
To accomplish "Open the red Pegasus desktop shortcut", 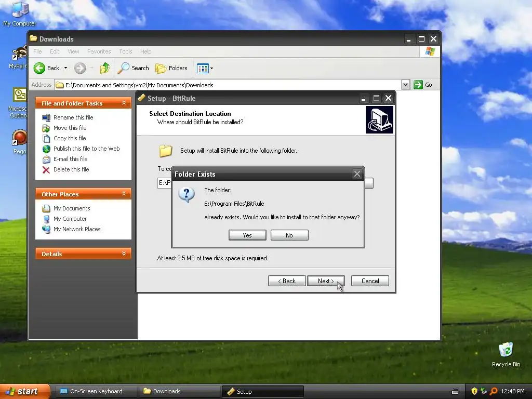I will (x=19, y=142).
